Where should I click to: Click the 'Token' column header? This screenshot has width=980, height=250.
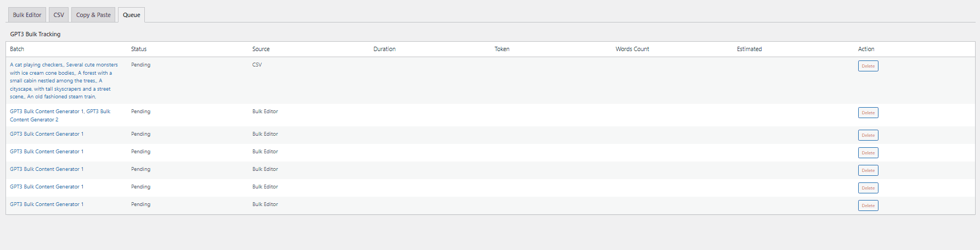pos(502,49)
